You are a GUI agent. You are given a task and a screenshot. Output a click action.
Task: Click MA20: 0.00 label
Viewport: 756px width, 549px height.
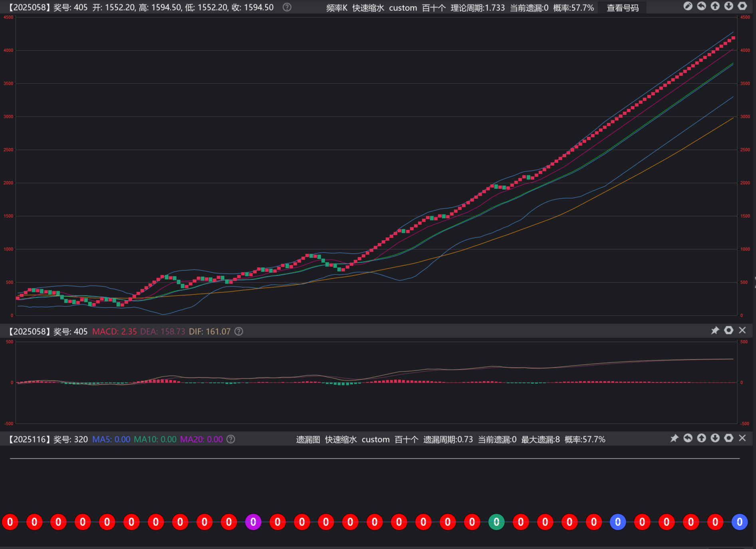201,440
